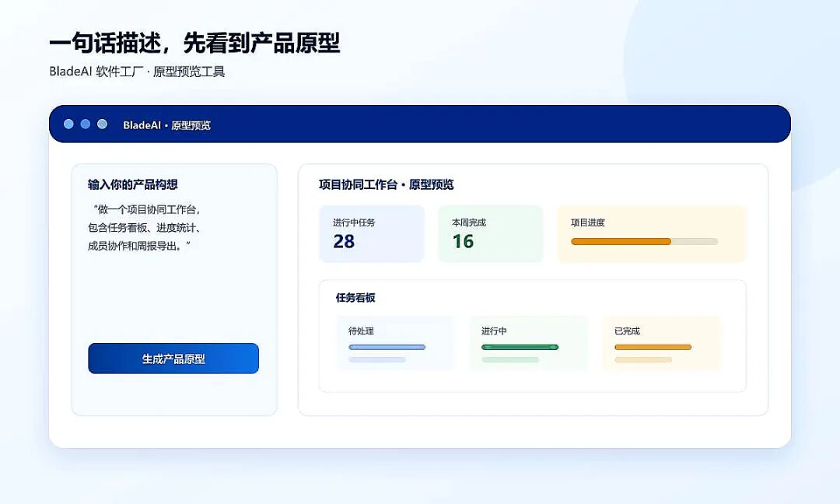The height and width of the screenshot is (504, 840).
Task: Select the 进行中任务 28 stat card
Action: [x=372, y=234]
